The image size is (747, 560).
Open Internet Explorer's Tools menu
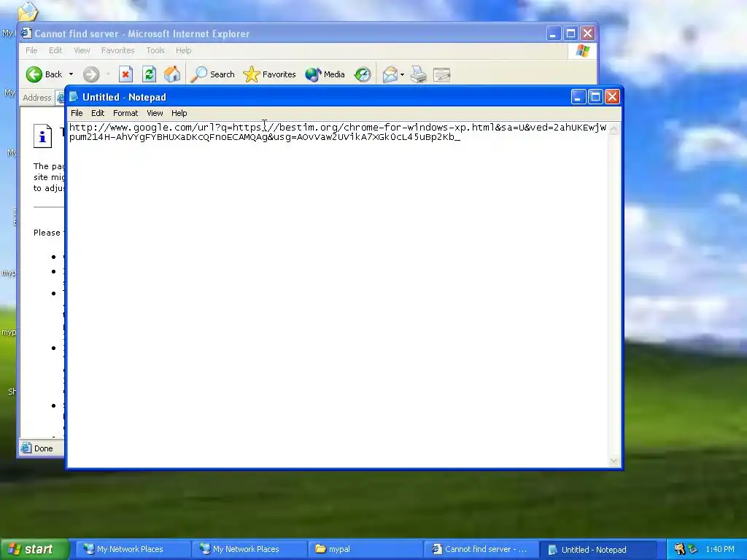(155, 50)
